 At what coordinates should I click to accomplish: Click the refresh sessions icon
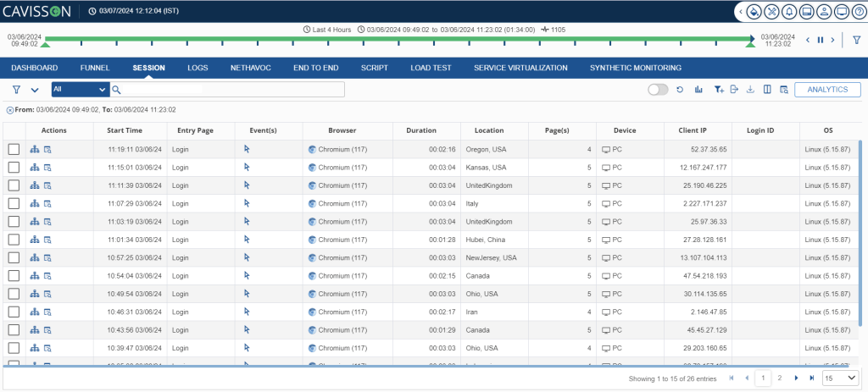click(680, 90)
